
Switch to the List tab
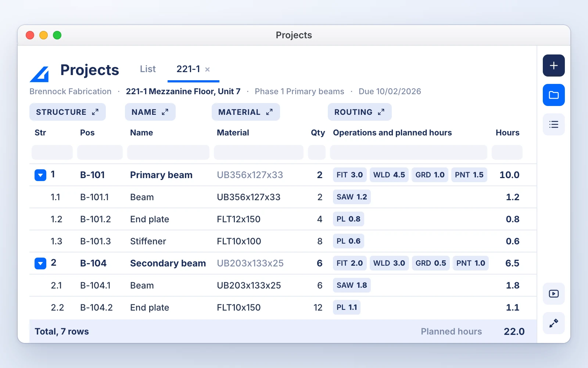click(148, 69)
